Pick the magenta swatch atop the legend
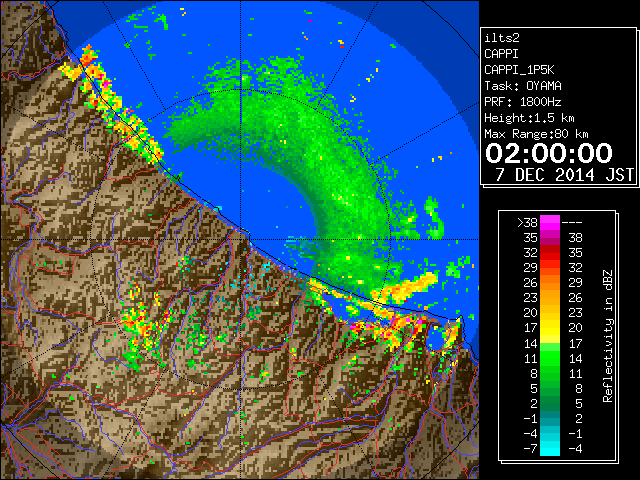The height and width of the screenshot is (480, 640). (550, 222)
